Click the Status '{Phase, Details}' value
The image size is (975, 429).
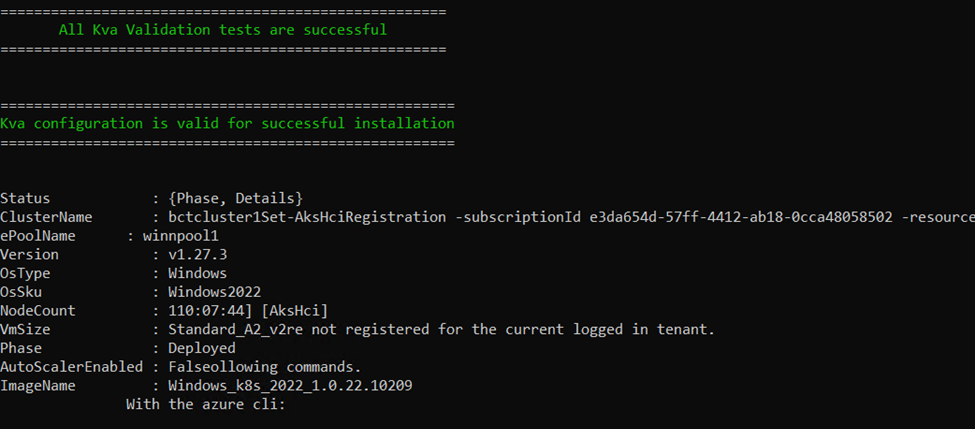click(236, 198)
